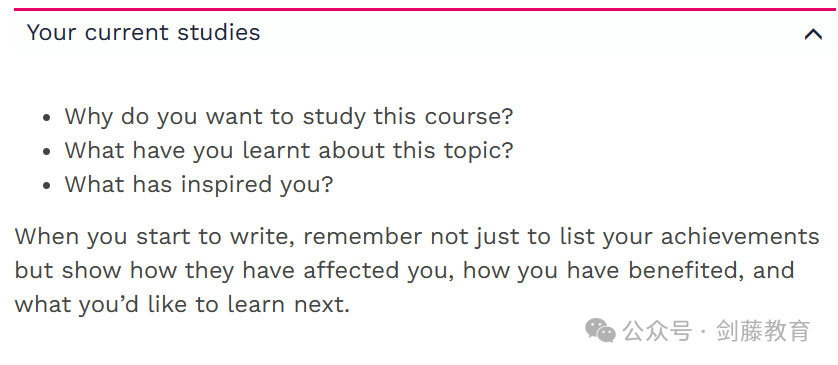Click 'When you start to write' paragraph opening
838x365 pixels.
(x=154, y=237)
